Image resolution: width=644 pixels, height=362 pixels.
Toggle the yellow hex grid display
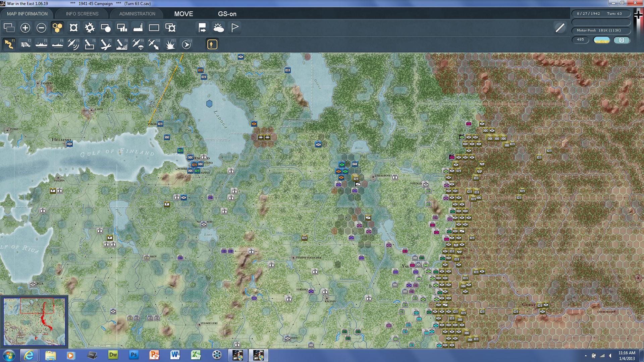pyautogui.click(x=57, y=28)
